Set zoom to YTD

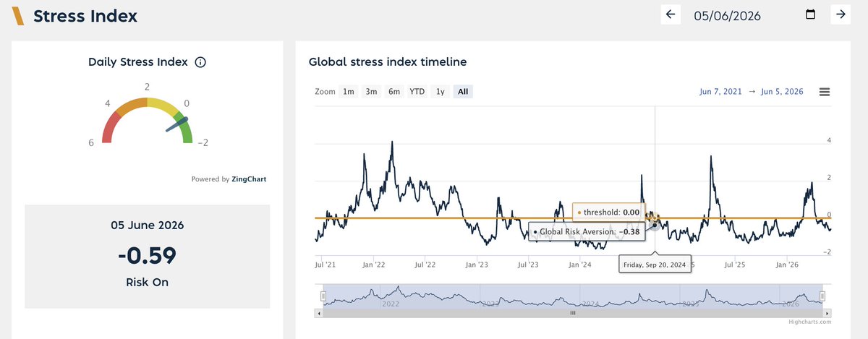point(417,92)
